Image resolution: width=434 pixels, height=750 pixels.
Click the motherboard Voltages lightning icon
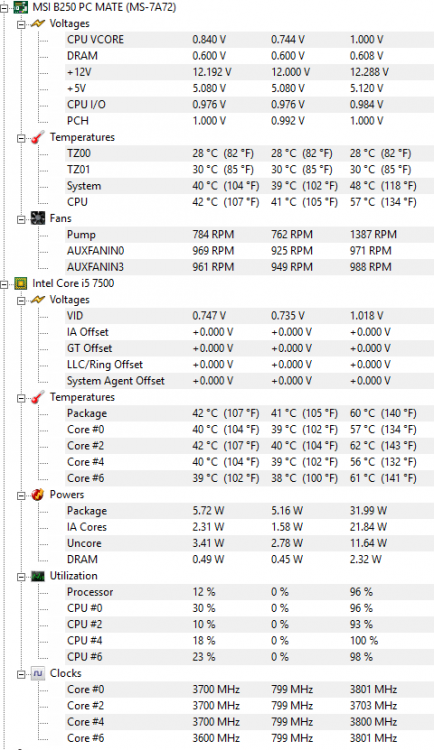pos(38,23)
